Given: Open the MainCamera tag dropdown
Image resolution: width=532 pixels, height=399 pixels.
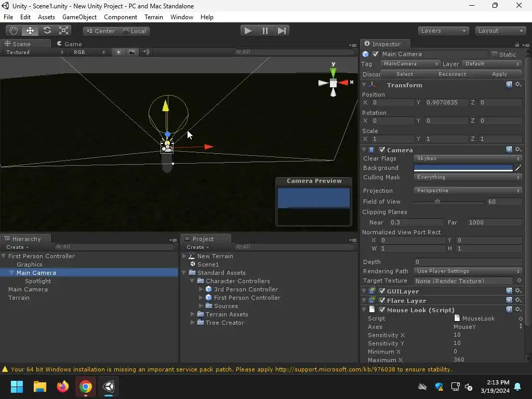Looking at the screenshot, I should 410,64.
